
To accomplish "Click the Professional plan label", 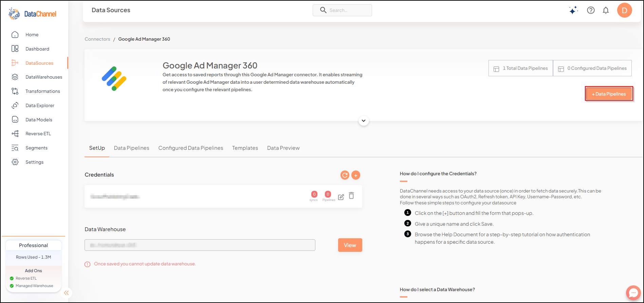I will 33,245.
